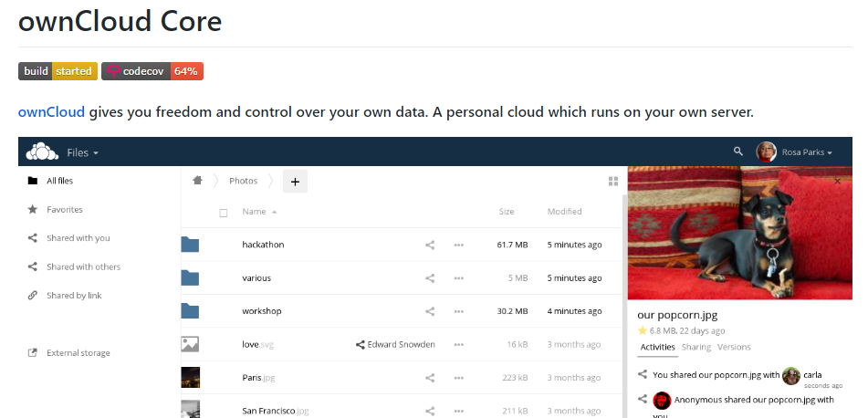868x418 pixels.
Task: Click the Anonymous user avatar
Action: [x=662, y=401]
